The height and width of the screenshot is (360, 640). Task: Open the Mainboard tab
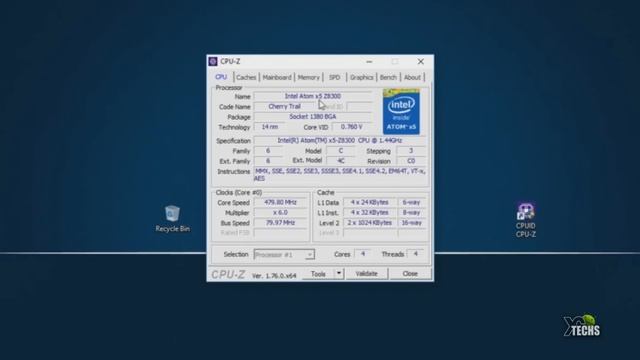(277, 77)
